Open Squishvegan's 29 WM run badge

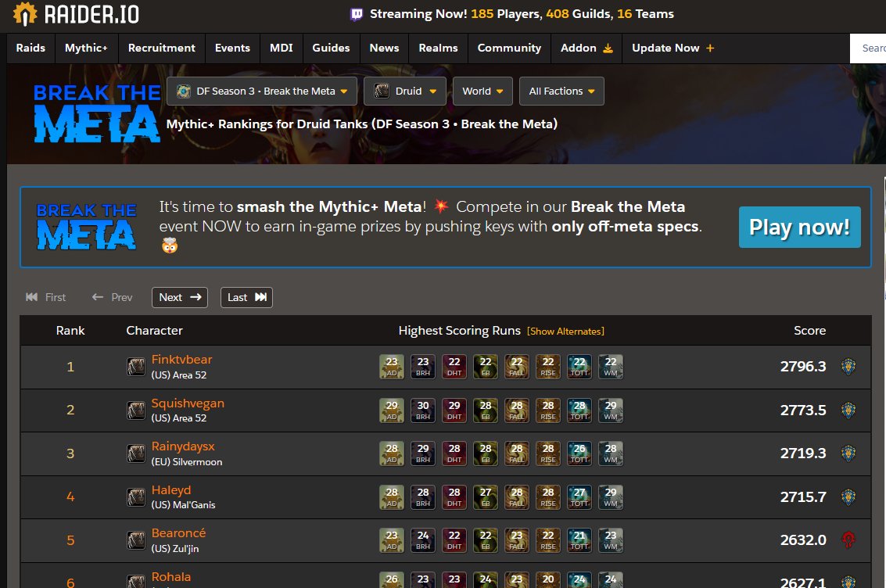[x=611, y=410]
